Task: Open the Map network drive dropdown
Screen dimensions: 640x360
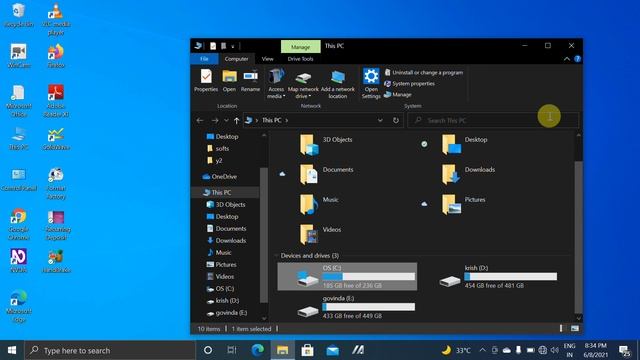Action: [x=303, y=84]
